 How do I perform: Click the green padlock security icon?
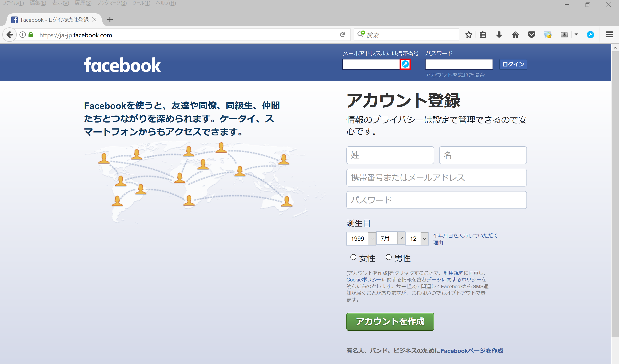(x=31, y=35)
